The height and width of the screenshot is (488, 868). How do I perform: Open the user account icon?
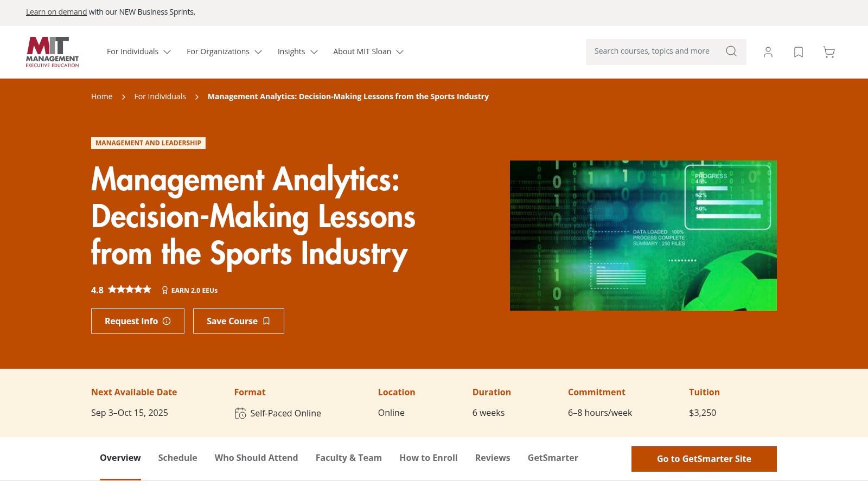point(768,52)
